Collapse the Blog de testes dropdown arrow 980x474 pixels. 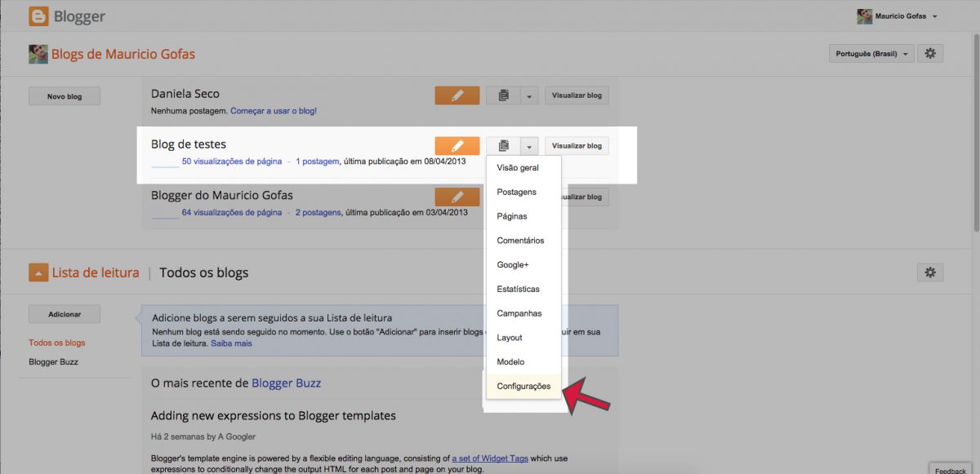pyautogui.click(x=530, y=146)
